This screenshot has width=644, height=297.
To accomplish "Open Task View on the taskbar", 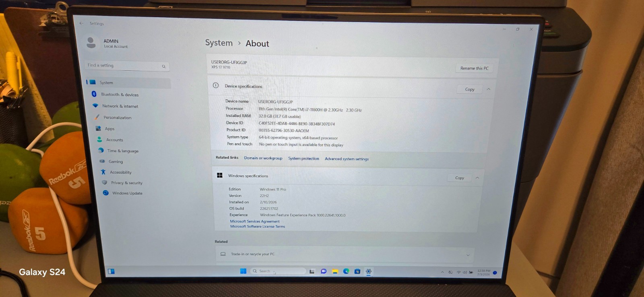I will coord(312,271).
